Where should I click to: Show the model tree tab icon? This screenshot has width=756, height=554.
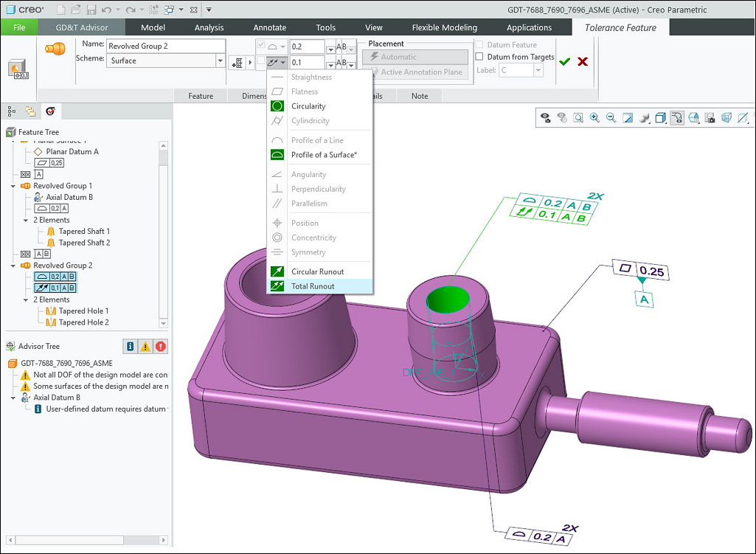click(12, 112)
